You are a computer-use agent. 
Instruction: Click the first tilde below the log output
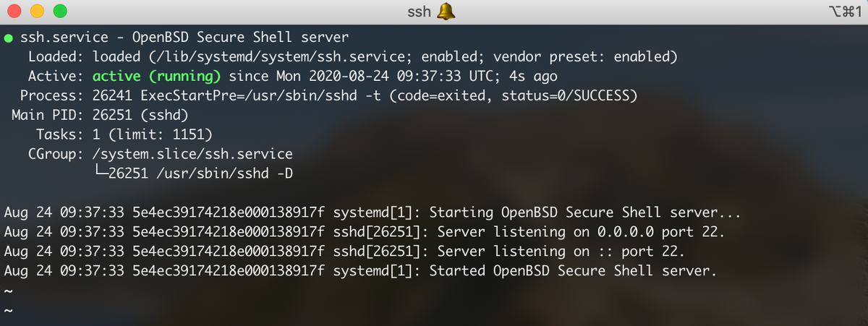[8, 291]
